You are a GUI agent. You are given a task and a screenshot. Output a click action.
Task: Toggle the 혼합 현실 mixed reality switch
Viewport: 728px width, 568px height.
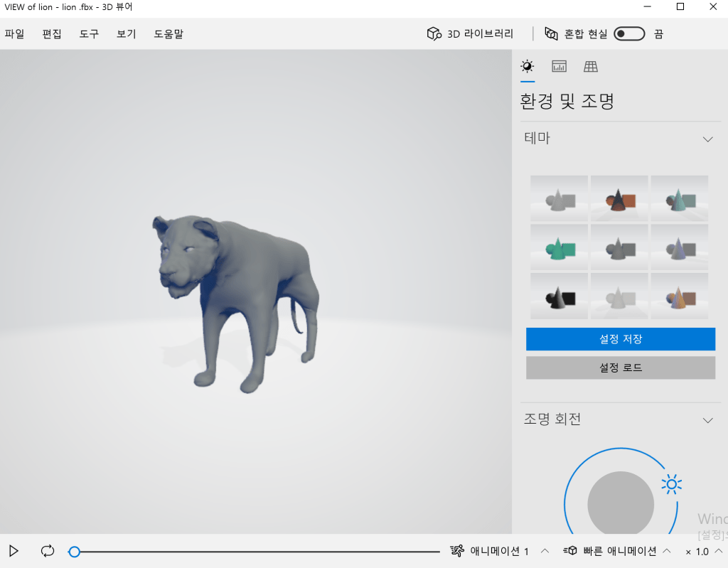coord(629,33)
